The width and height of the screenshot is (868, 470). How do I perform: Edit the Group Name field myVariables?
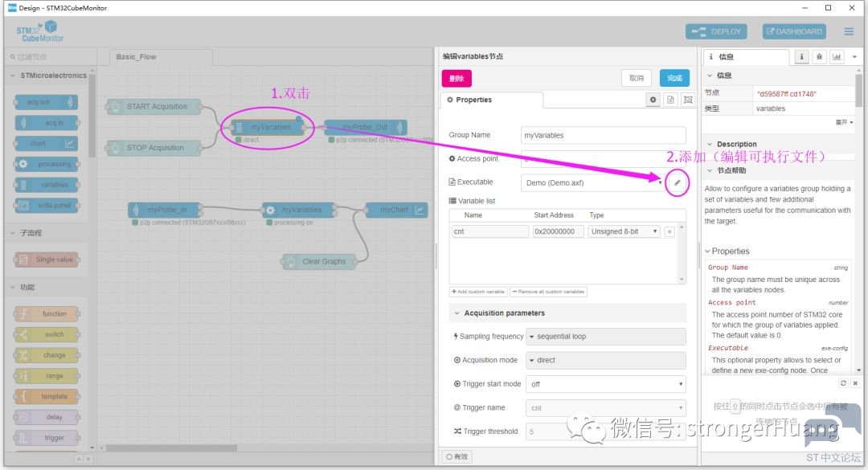click(x=604, y=135)
